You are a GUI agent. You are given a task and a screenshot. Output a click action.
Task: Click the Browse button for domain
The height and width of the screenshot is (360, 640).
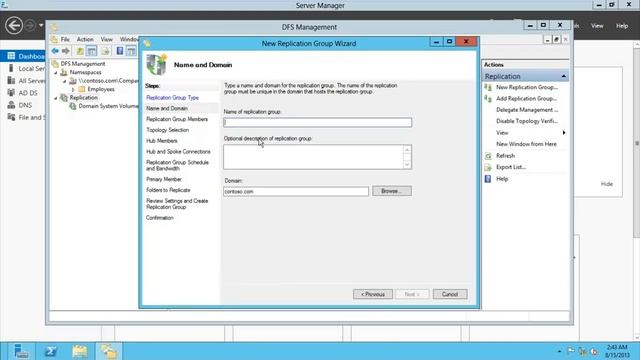pyautogui.click(x=392, y=191)
